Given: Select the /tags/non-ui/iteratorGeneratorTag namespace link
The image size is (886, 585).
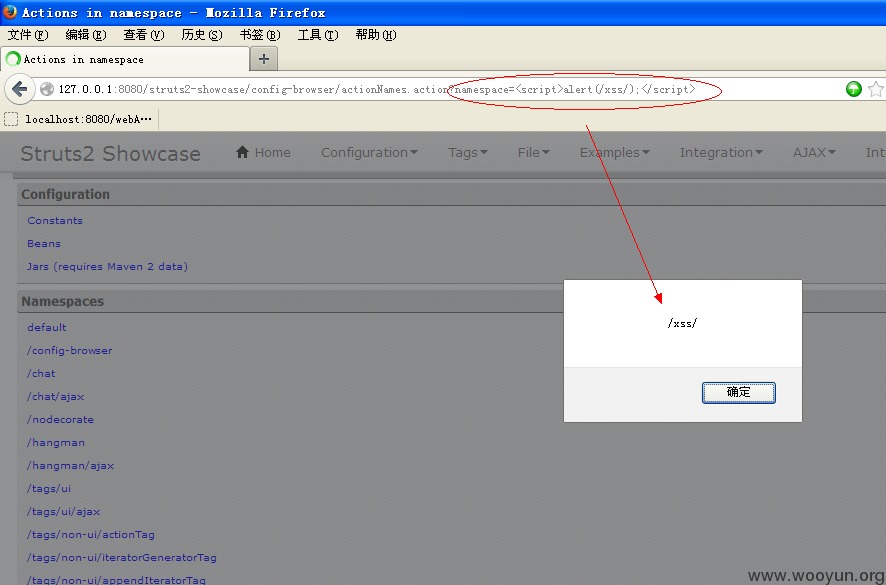Looking at the screenshot, I should click(121, 558).
